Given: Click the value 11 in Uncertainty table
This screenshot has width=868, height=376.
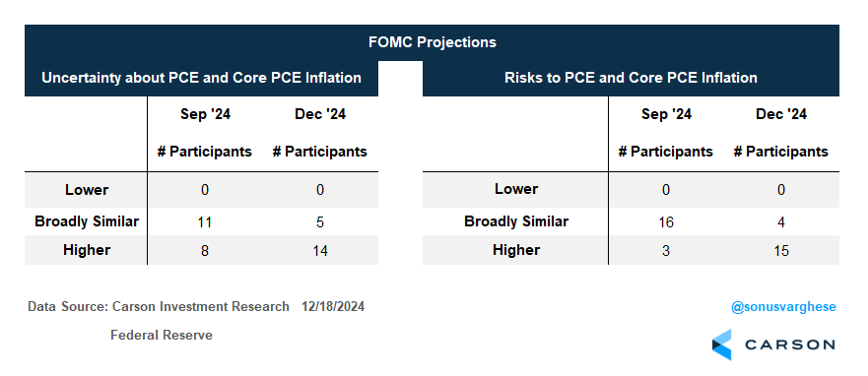Looking at the screenshot, I should [205, 222].
